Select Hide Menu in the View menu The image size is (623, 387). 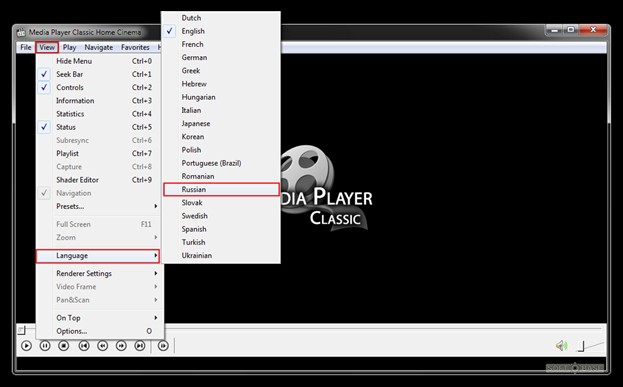coord(98,61)
